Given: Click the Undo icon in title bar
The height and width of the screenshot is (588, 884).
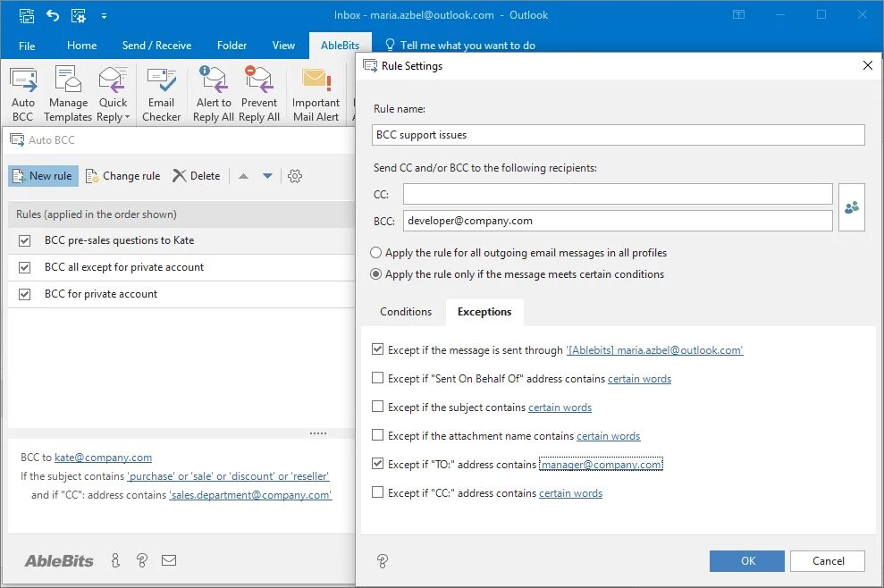Looking at the screenshot, I should point(53,15).
